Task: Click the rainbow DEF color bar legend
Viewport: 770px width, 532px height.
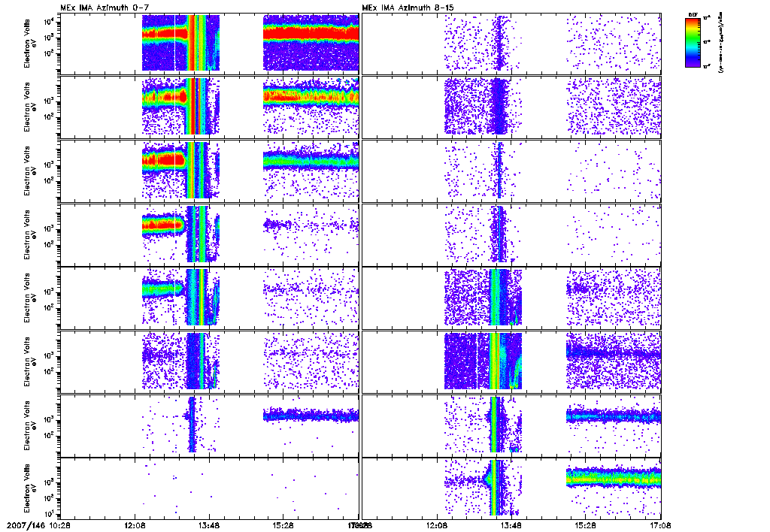Action: (693, 42)
